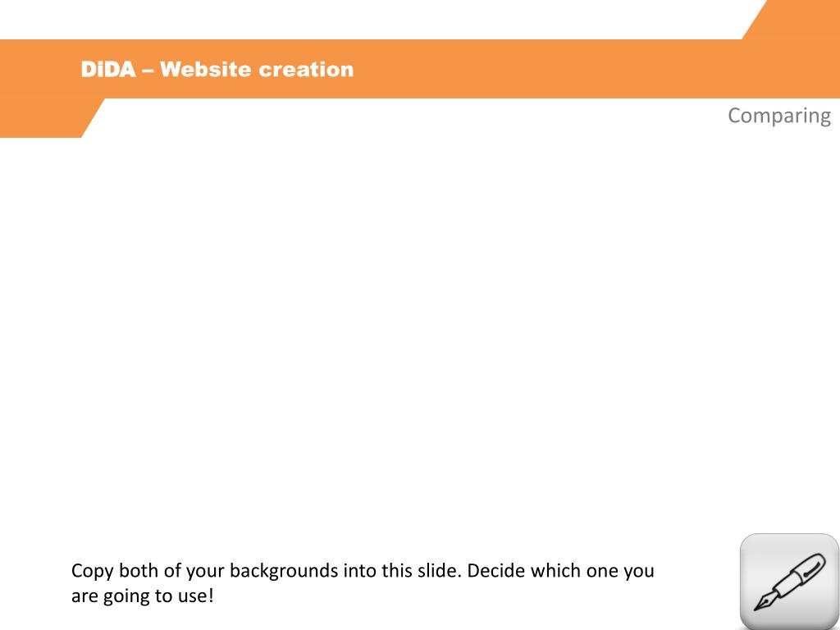Viewport: 840px width, 630px height.
Task: Click the word 'DiDA' in the title
Action: (108, 70)
